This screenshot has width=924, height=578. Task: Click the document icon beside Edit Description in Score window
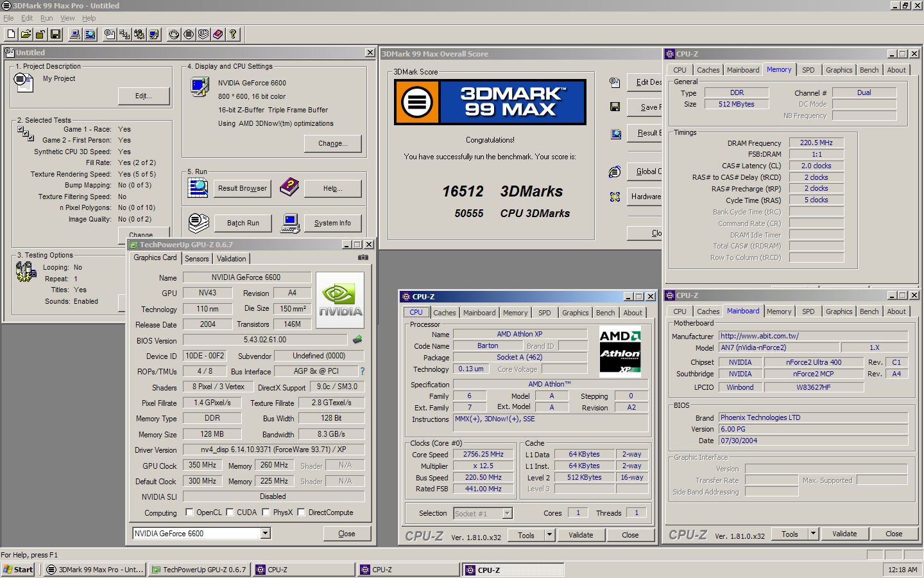pos(615,82)
